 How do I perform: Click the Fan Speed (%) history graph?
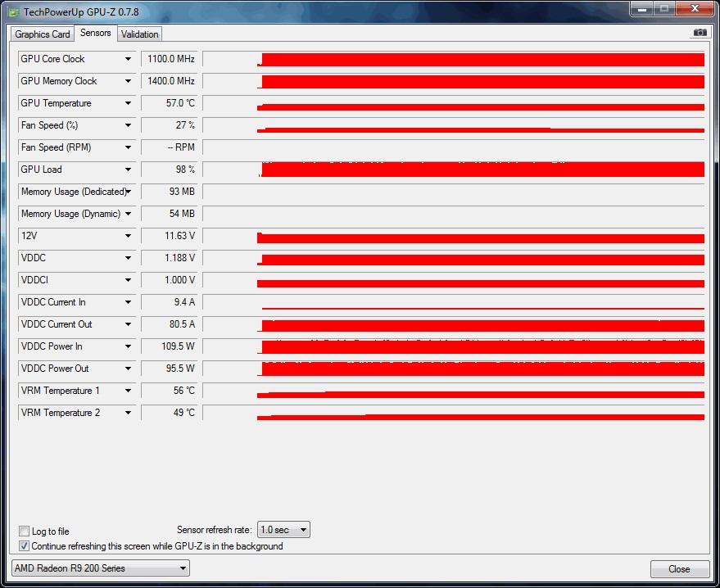click(454, 125)
